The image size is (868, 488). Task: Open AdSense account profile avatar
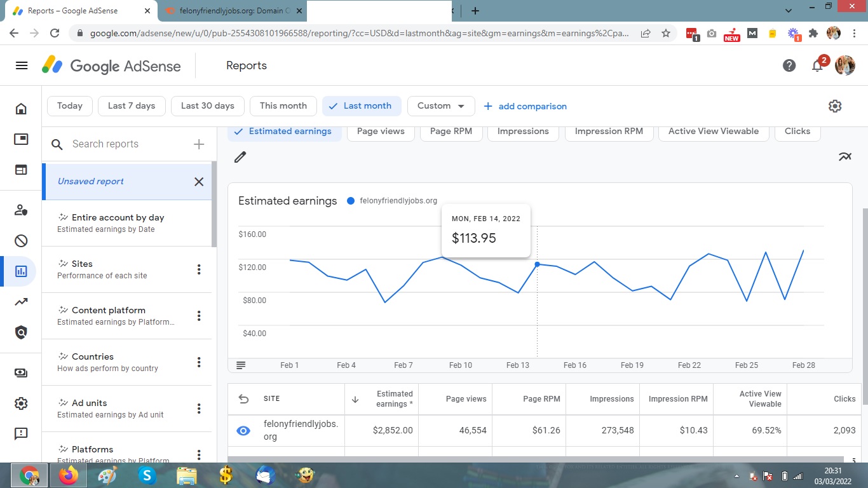(845, 65)
